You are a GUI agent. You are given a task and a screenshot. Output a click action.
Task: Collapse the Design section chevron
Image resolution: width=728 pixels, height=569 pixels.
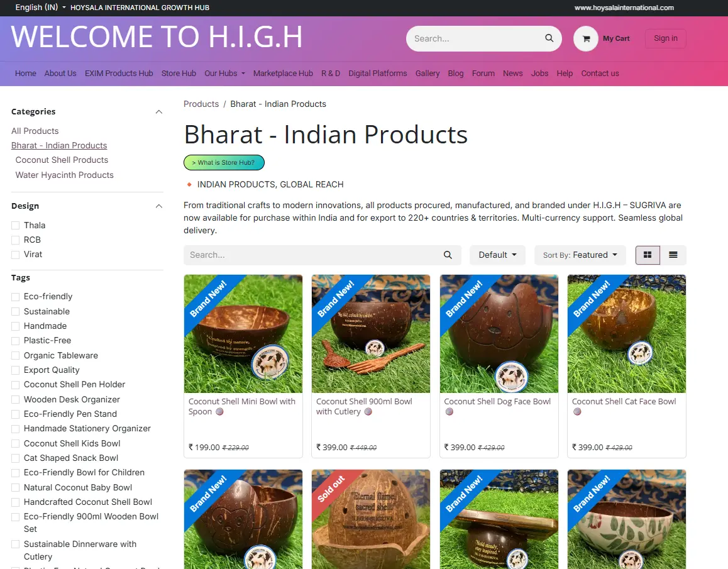coord(159,206)
